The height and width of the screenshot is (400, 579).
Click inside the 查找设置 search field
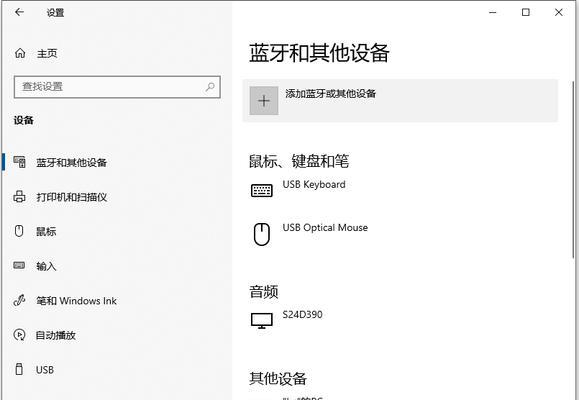click(x=117, y=87)
